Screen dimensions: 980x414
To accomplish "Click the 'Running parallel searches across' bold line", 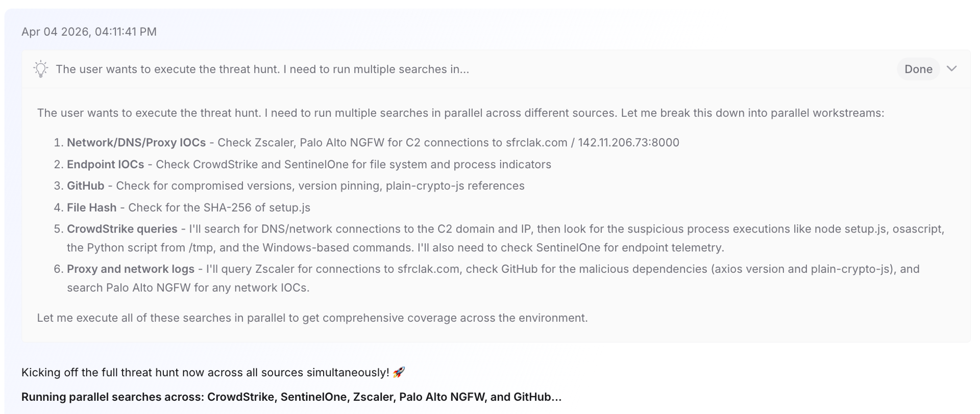I will pyautogui.click(x=291, y=397).
